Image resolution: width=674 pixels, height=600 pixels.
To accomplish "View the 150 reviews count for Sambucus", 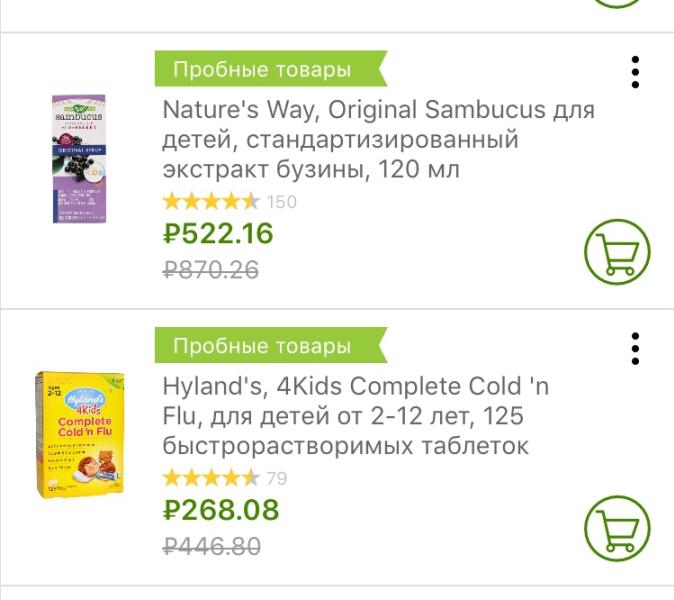I will click(x=282, y=202).
